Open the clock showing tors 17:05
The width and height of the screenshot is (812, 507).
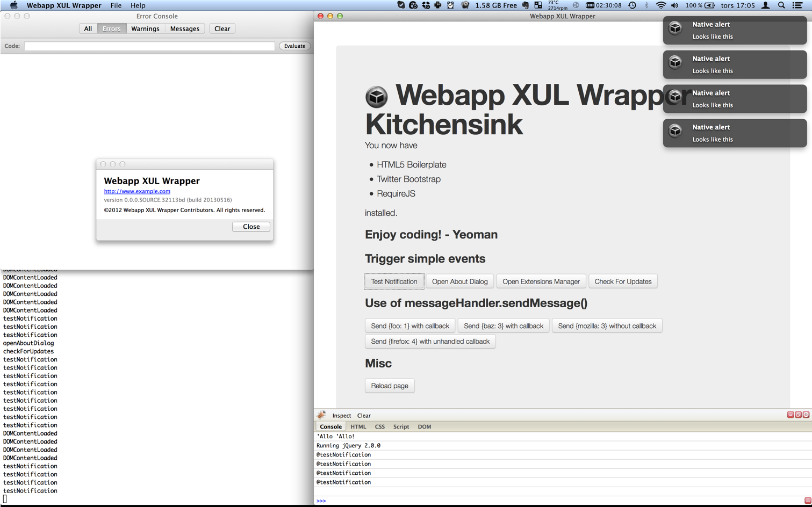coord(738,5)
